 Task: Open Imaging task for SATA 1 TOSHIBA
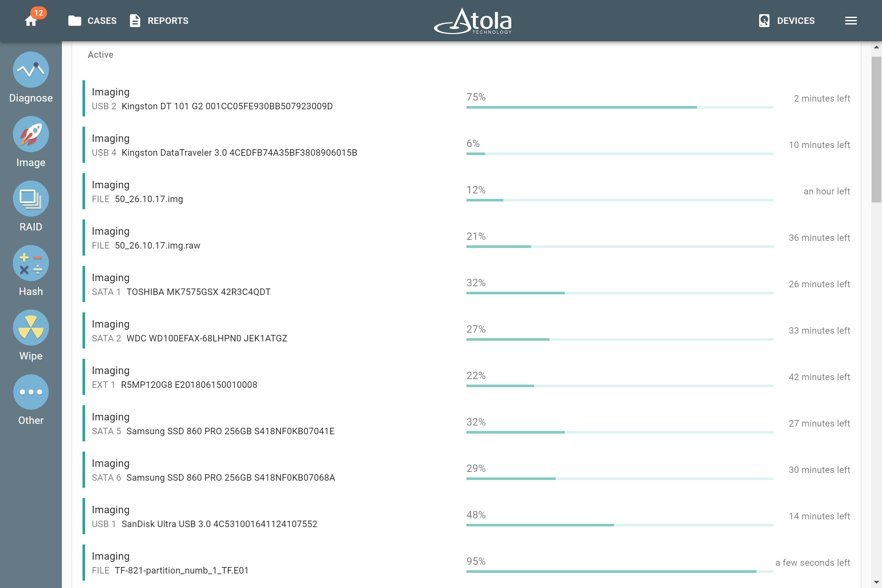click(x=466, y=284)
